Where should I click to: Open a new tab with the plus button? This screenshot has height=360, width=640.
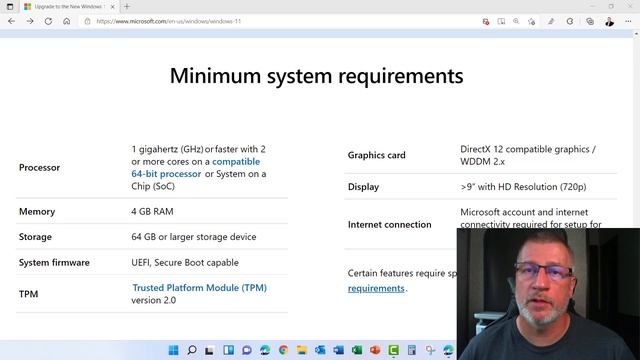click(x=127, y=7)
